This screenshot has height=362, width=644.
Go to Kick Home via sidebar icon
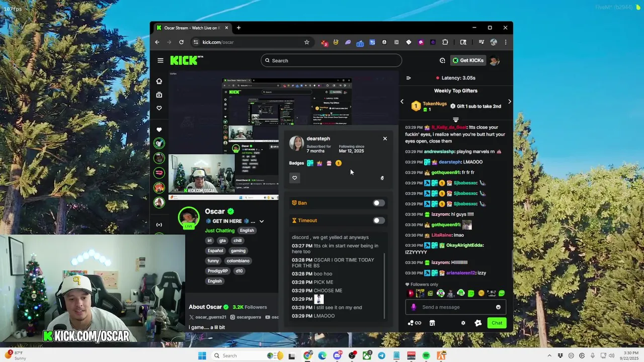(x=159, y=81)
